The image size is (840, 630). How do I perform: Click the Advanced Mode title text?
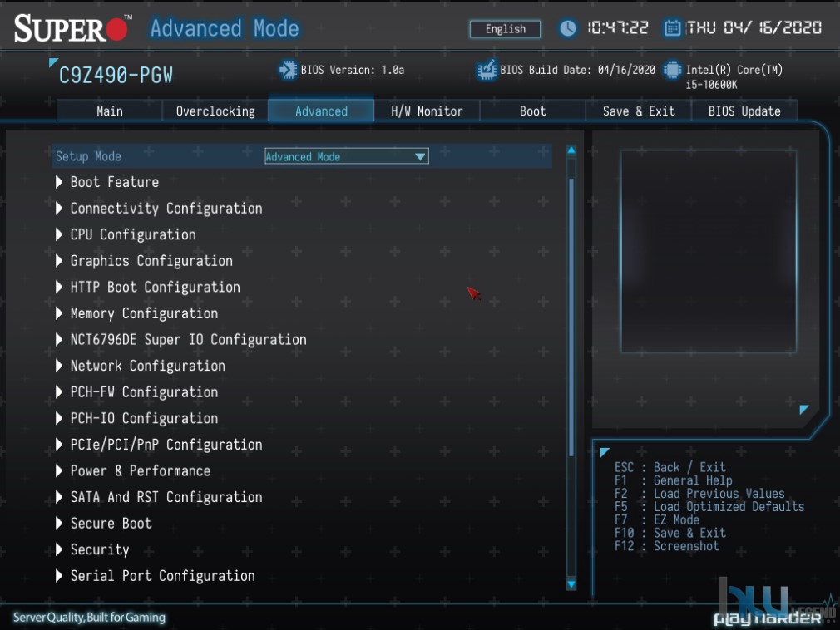point(225,27)
